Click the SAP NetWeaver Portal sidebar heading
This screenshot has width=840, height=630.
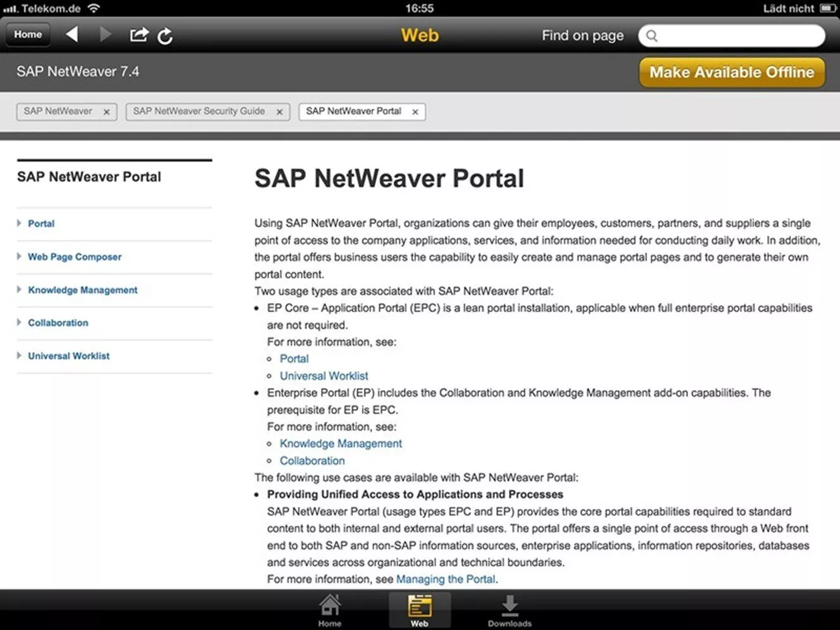point(89,177)
